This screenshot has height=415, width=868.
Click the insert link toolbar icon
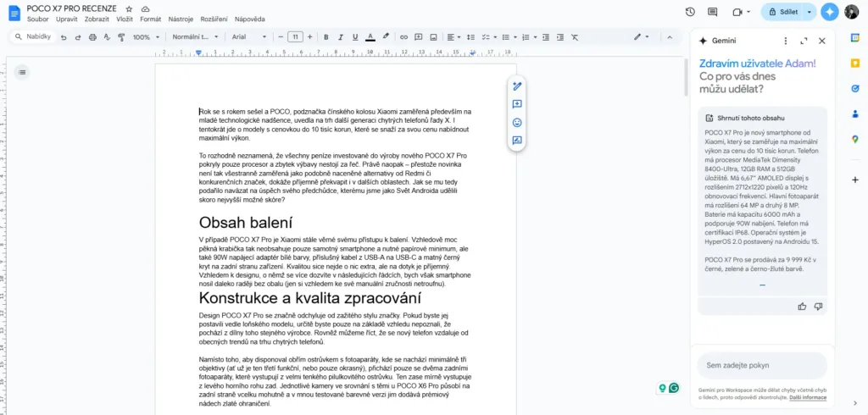point(404,37)
